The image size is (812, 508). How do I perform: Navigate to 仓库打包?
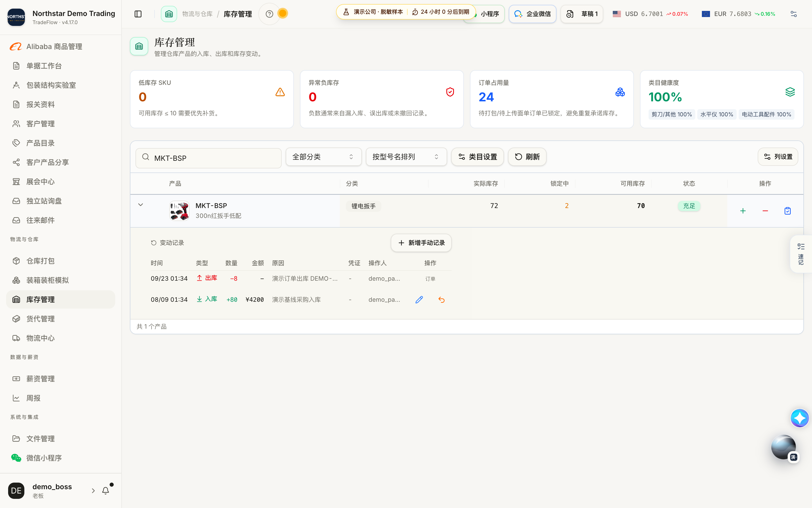click(60, 261)
